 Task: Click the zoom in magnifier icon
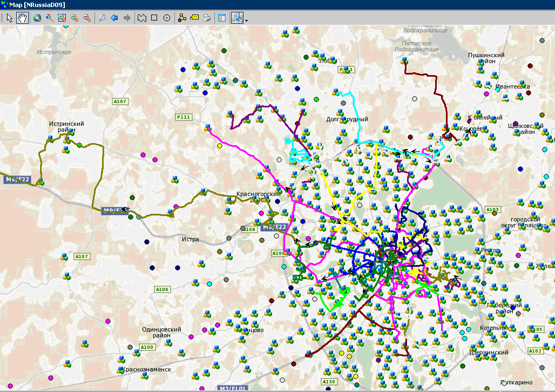(x=75, y=18)
